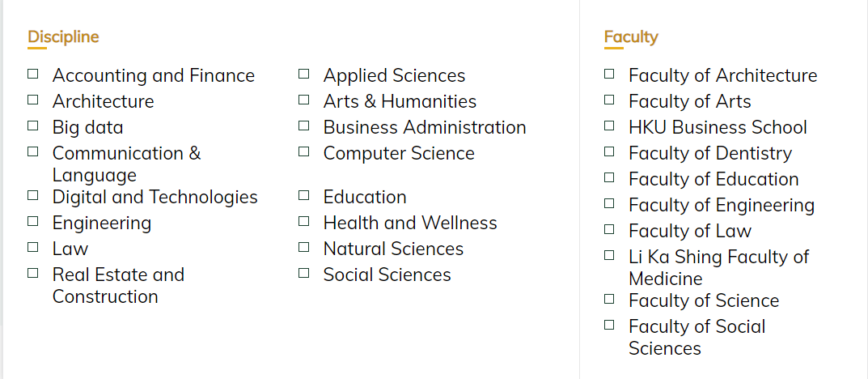This screenshot has height=379, width=868.
Task: Check the Faculty of Architecture box
Action: click(609, 74)
